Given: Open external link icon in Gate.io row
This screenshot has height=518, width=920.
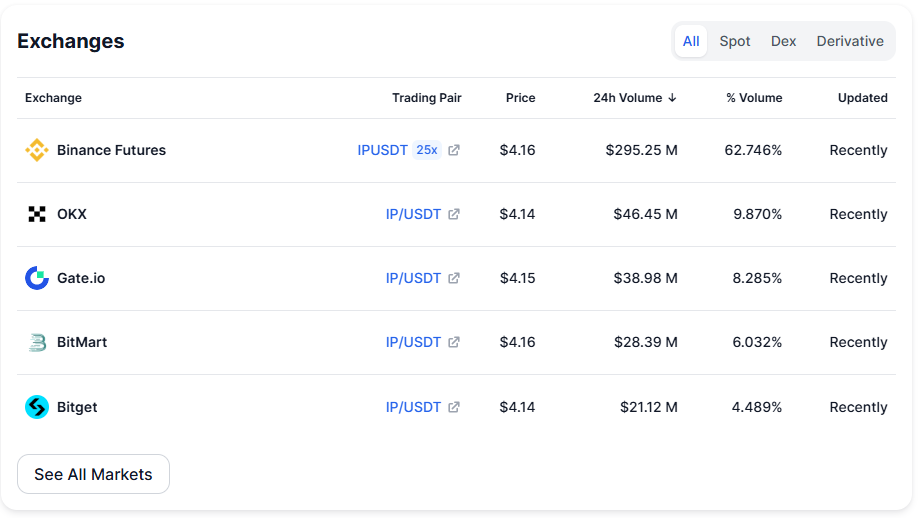Looking at the screenshot, I should pyautogui.click(x=454, y=278).
